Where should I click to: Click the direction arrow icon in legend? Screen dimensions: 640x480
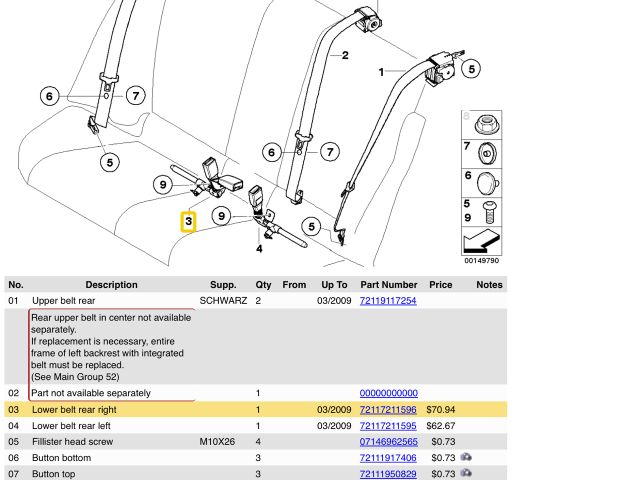point(481,243)
